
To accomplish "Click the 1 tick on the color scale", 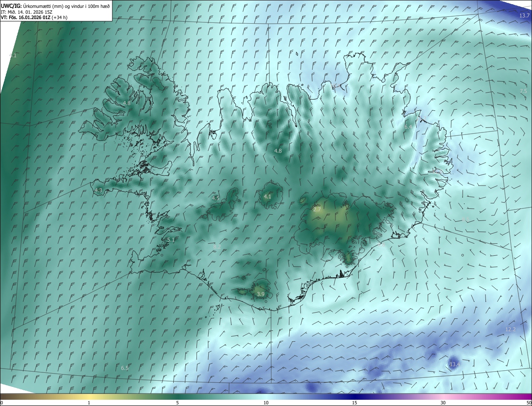I will coord(89,403).
